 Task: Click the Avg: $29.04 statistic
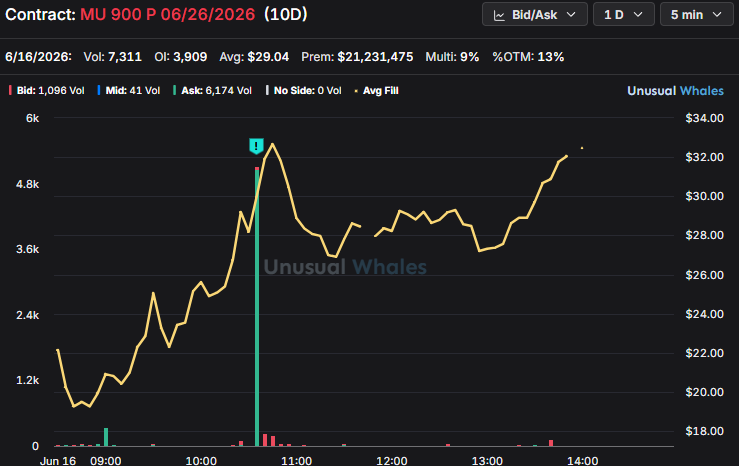[x=254, y=57]
